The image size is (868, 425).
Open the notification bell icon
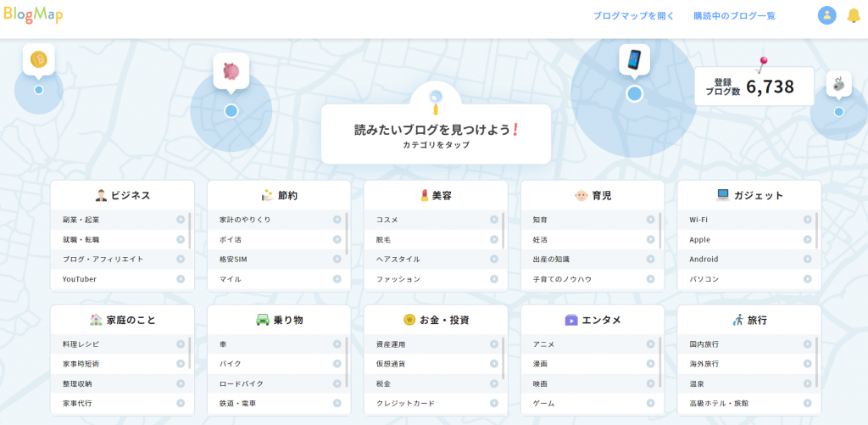pyautogui.click(x=854, y=16)
